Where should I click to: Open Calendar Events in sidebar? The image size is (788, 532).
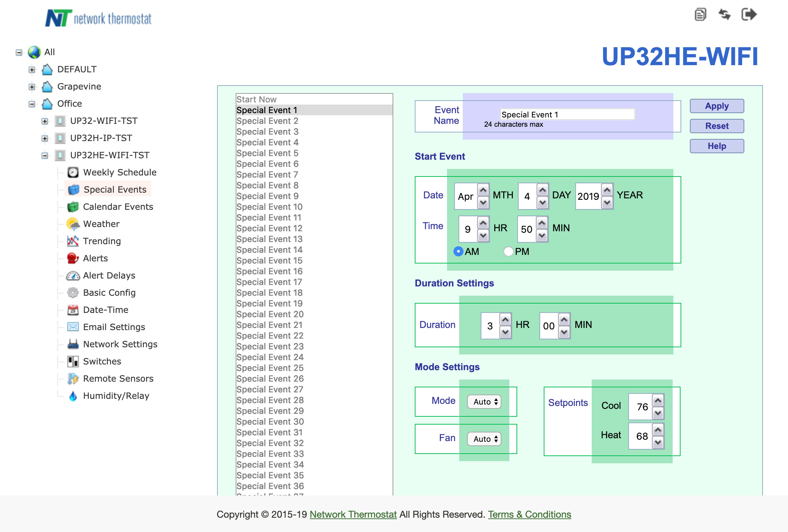tap(117, 207)
